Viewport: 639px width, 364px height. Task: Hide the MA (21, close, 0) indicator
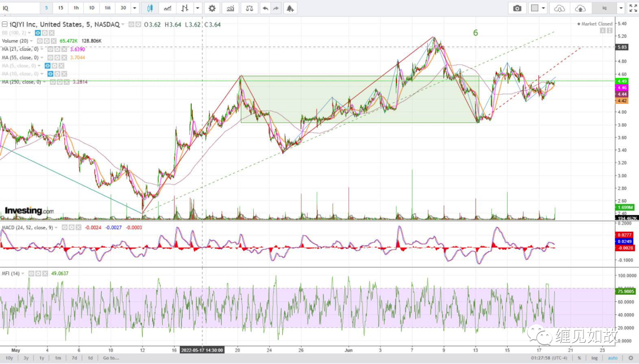coord(50,49)
